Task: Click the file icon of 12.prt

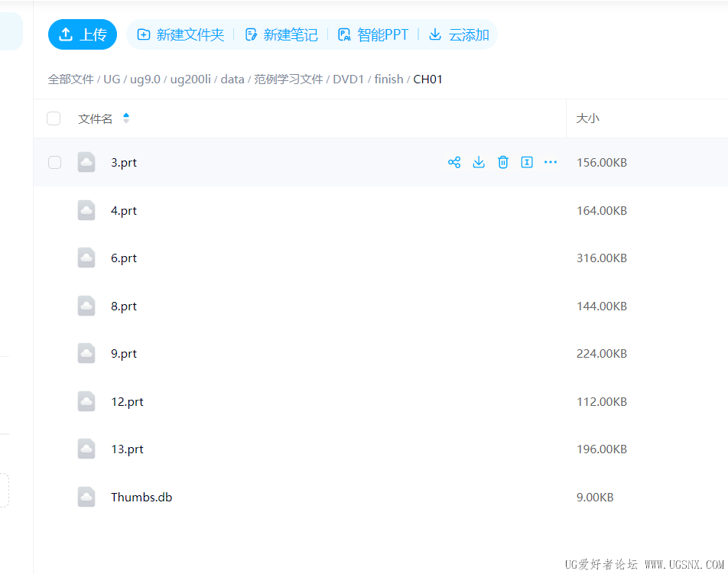Action: click(x=86, y=401)
